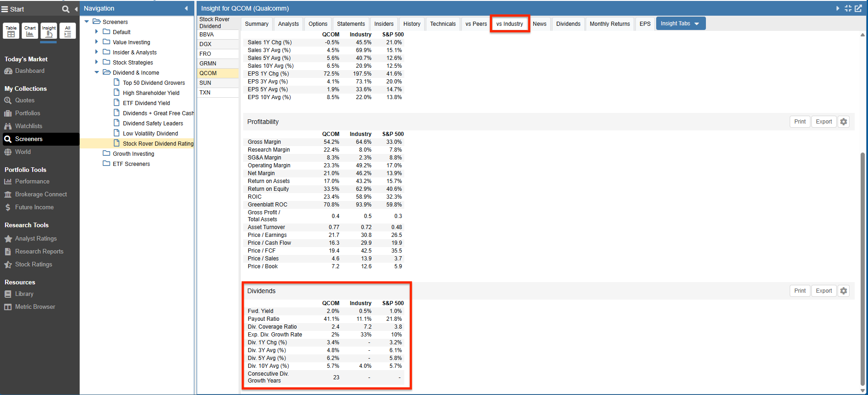The image size is (868, 395).
Task: Expand the Insider & Analysts folder
Action: point(97,52)
